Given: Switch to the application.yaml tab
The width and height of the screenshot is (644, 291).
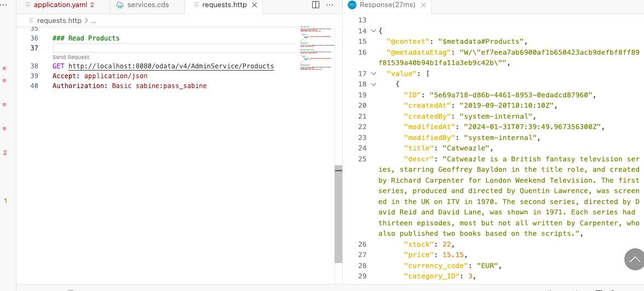Looking at the screenshot, I should (60, 5).
